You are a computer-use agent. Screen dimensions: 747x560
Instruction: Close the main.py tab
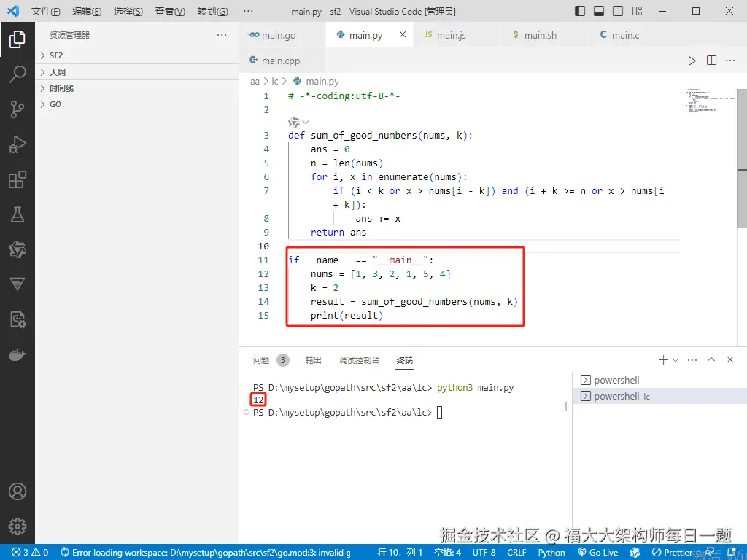403,34
